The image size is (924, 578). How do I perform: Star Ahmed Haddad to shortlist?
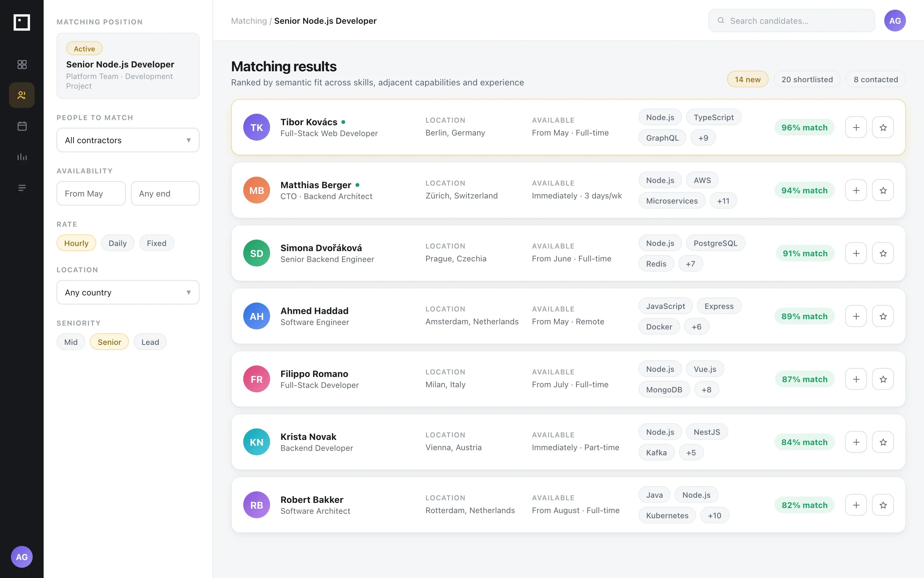[x=883, y=316]
